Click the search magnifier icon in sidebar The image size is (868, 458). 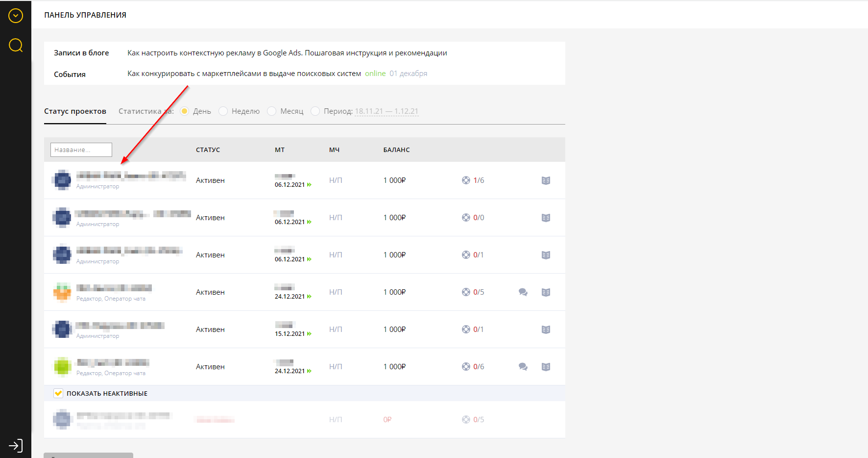point(16,45)
